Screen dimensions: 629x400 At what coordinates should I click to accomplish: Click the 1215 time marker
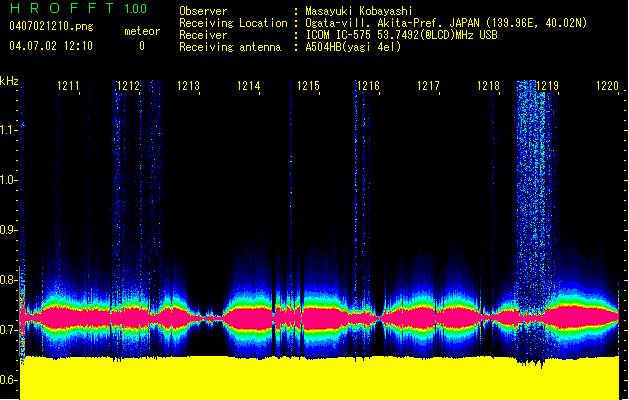(x=308, y=86)
